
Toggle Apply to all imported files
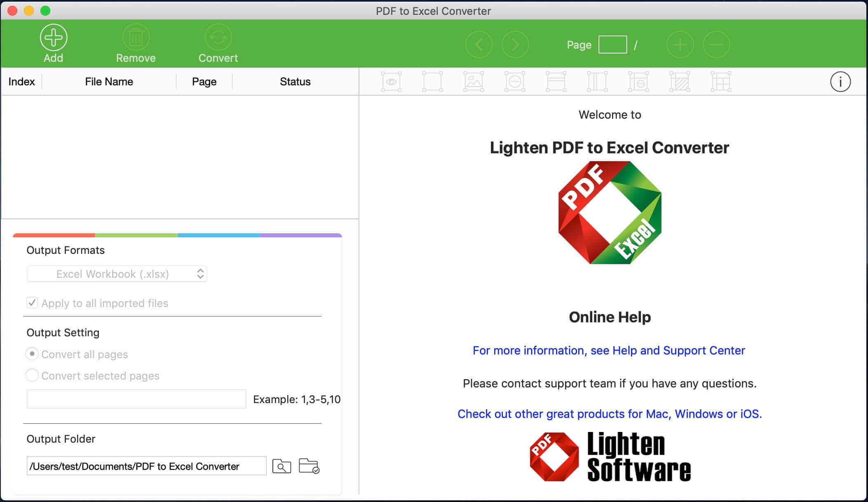(32, 303)
